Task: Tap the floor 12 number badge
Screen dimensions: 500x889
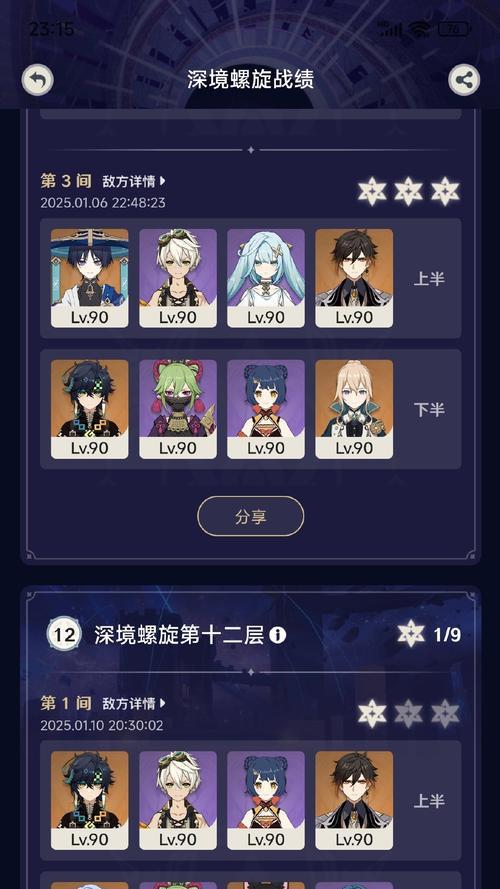Action: (64, 634)
